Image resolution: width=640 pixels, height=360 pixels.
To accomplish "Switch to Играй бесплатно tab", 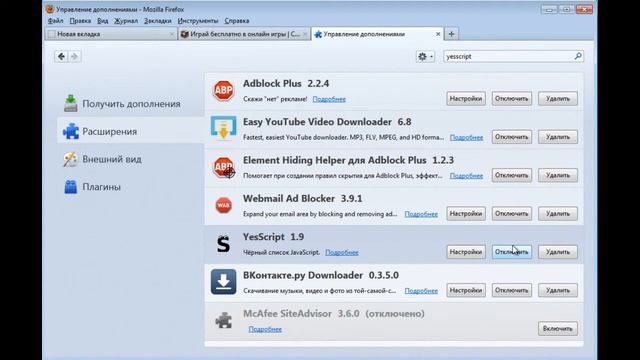I will [x=244, y=34].
